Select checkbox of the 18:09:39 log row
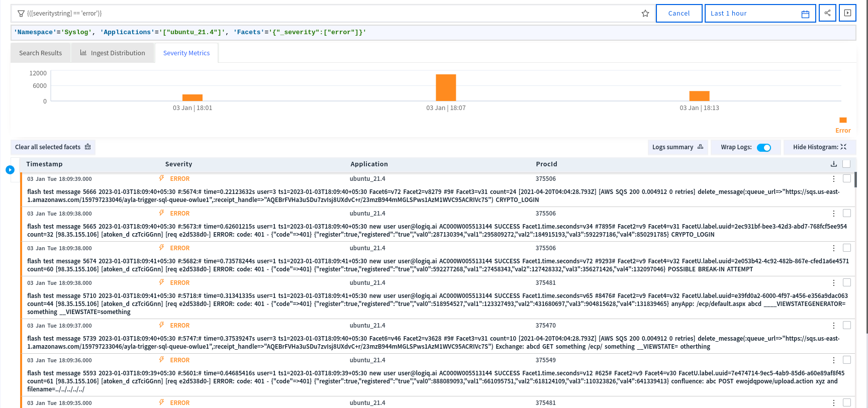 (x=846, y=179)
